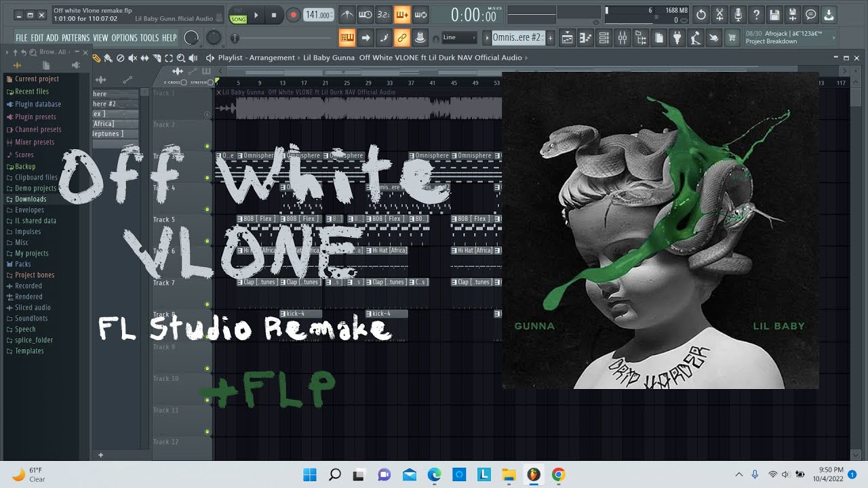Select the playlist playback speaker tool
The width and height of the screenshot is (868, 488).
click(x=193, y=58)
